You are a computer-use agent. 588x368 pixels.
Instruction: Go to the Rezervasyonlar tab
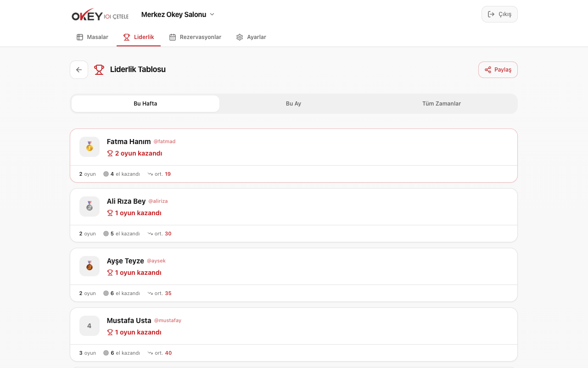click(x=195, y=37)
